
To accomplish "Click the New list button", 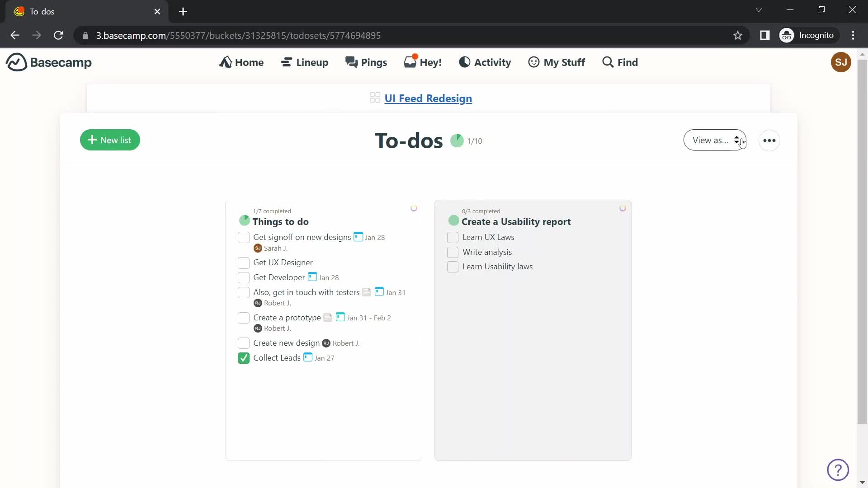I will (110, 140).
